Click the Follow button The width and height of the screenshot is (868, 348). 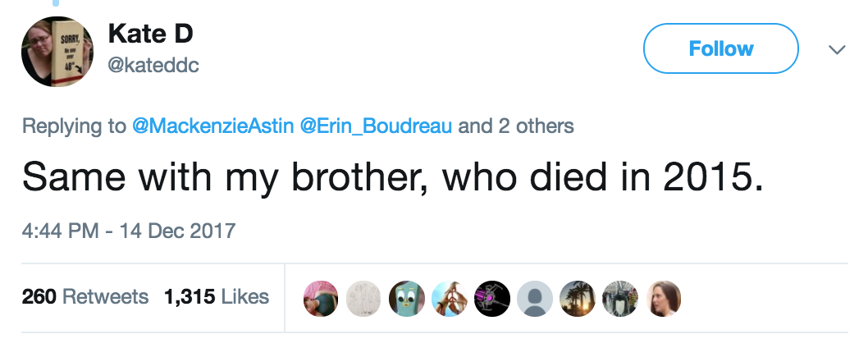click(x=720, y=48)
